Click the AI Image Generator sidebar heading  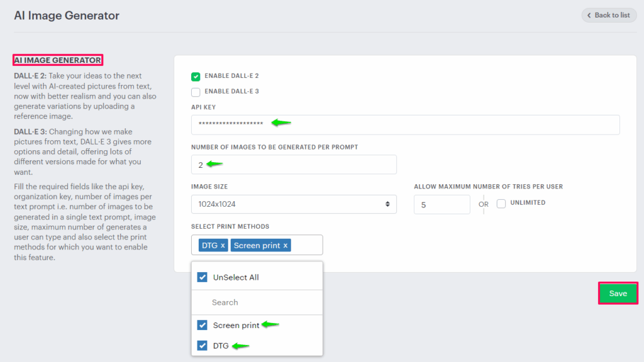coord(57,60)
